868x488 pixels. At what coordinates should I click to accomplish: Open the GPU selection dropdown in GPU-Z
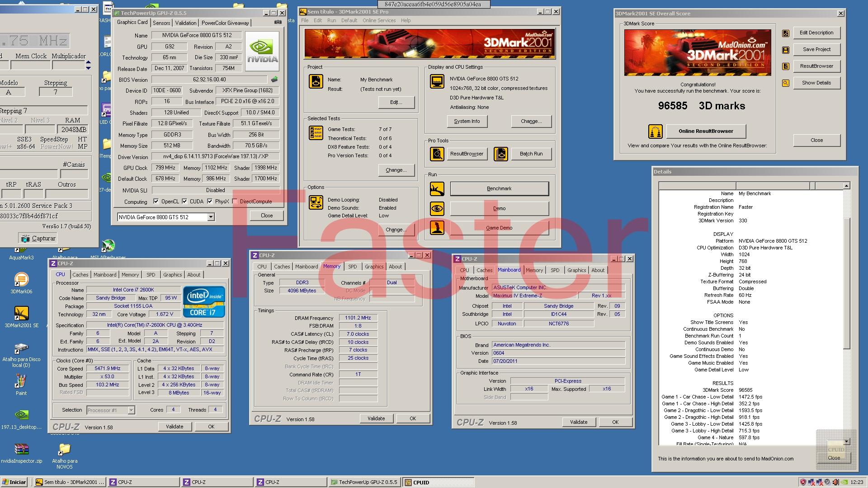[x=211, y=217]
